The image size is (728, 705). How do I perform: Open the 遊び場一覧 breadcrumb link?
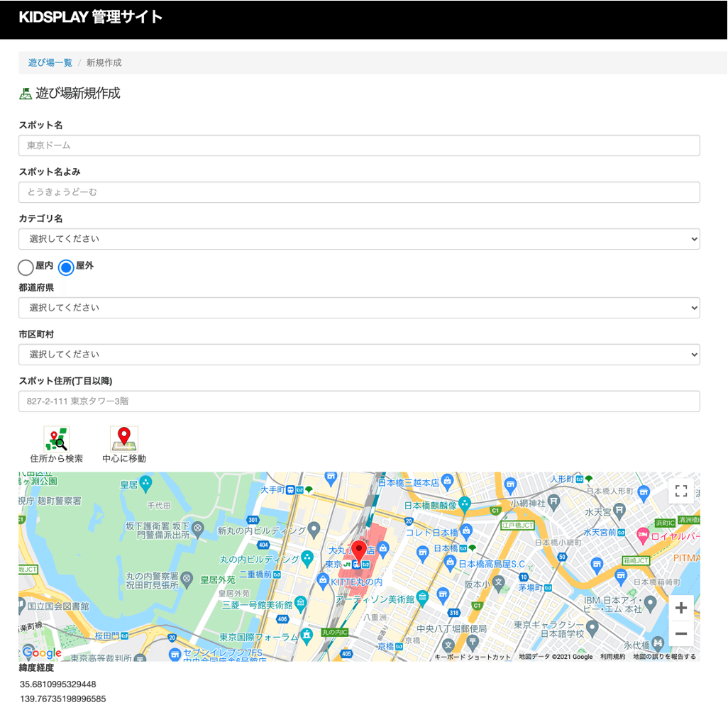click(x=50, y=62)
